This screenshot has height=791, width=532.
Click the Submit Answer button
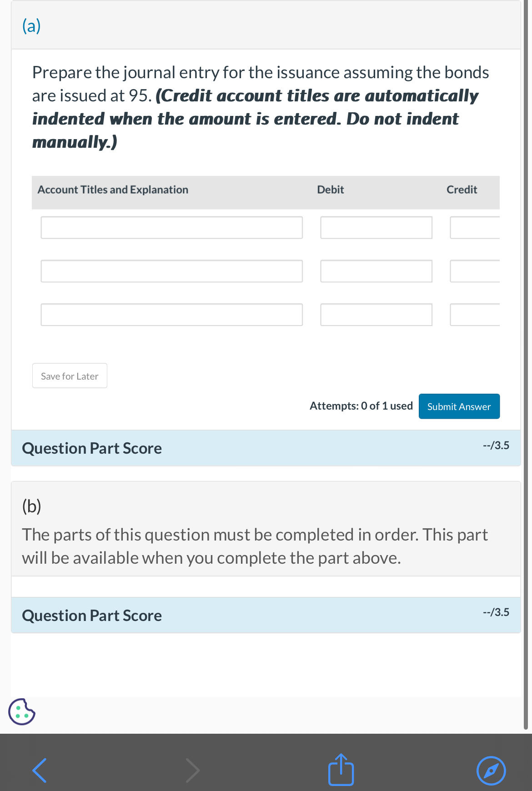459,406
